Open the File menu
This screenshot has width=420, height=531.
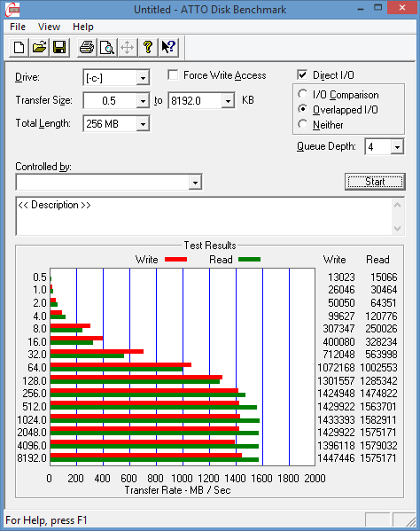pyautogui.click(x=18, y=27)
